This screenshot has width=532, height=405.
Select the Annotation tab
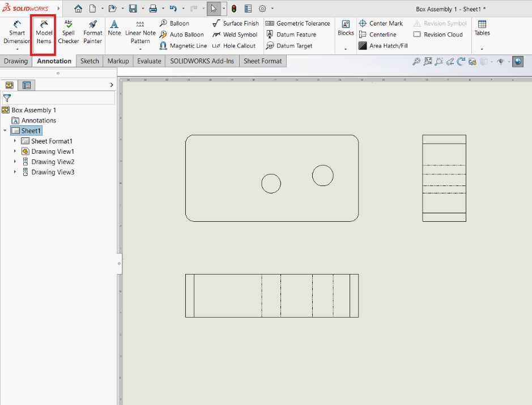click(x=54, y=61)
